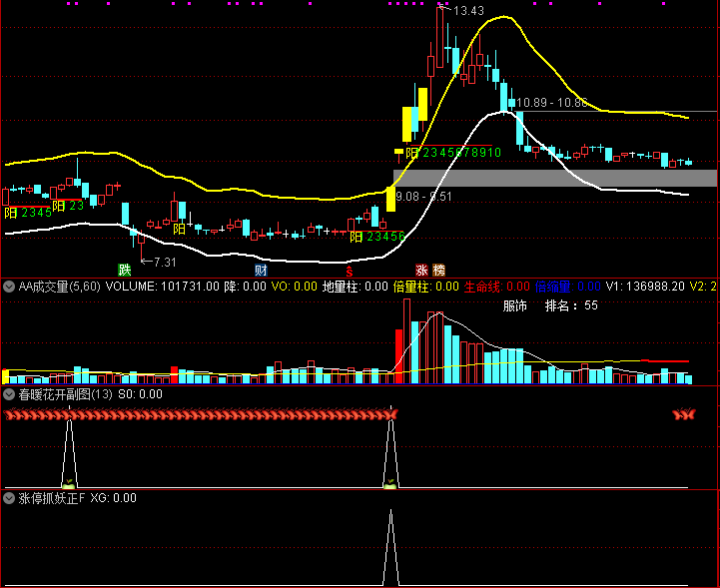Click the 排名: 55 ranking label
The height and width of the screenshot is (588, 720).
[571, 306]
